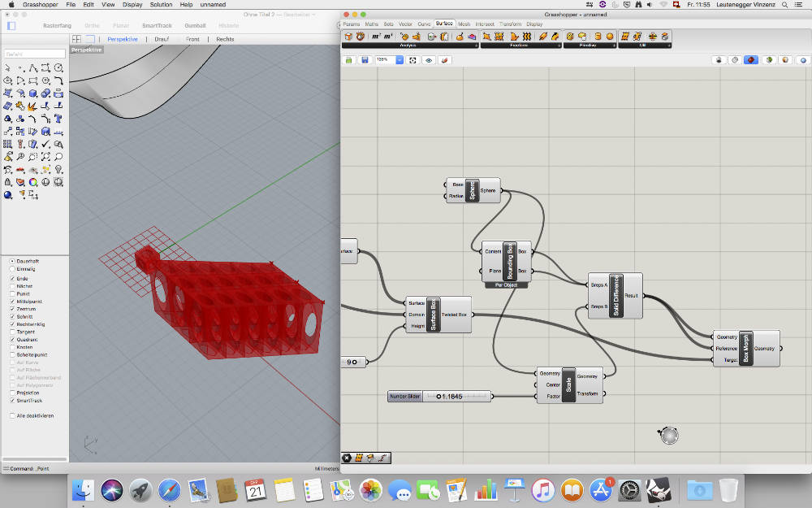Screen dimensions: 812x508
Task: Toggle Rasterfang in Rhino toolbar
Action: point(57,25)
